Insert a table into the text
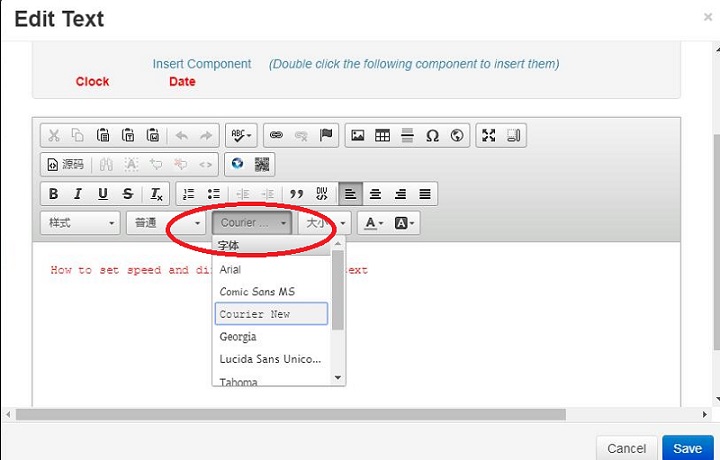The height and width of the screenshot is (460, 720). 382,136
